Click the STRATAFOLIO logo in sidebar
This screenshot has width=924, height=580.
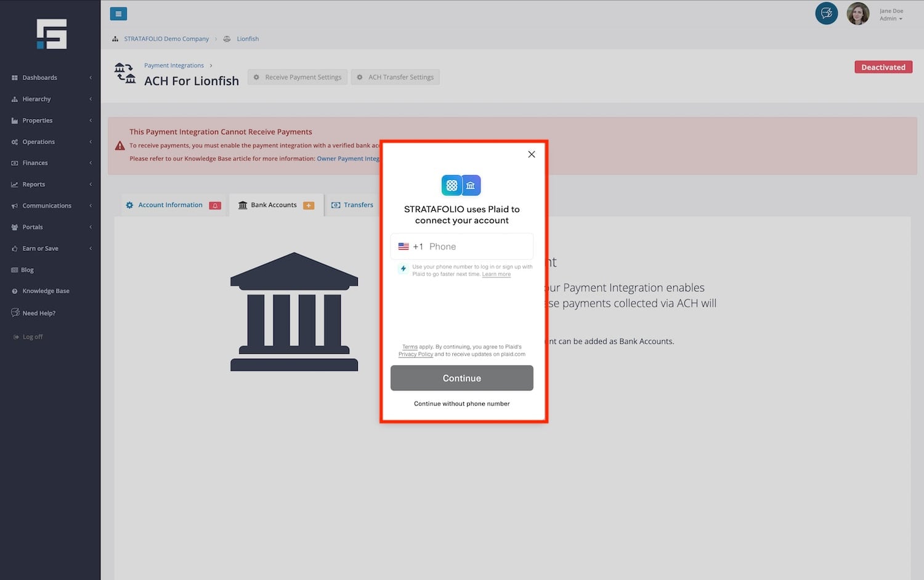click(51, 35)
